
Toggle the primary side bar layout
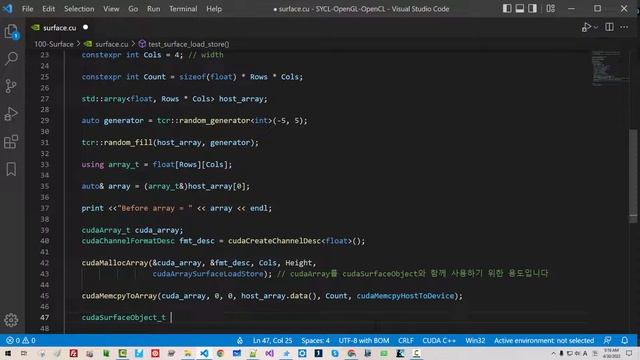point(507,9)
